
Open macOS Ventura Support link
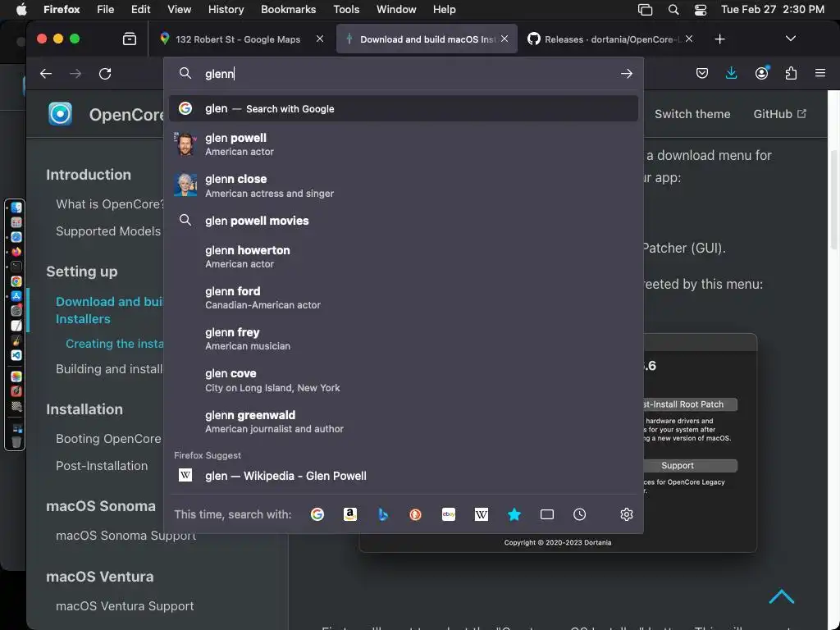[125, 606]
